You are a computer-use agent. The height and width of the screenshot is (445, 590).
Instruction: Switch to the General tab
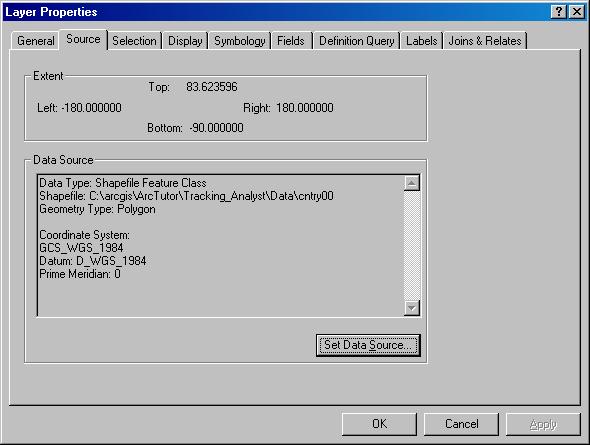coord(35,41)
